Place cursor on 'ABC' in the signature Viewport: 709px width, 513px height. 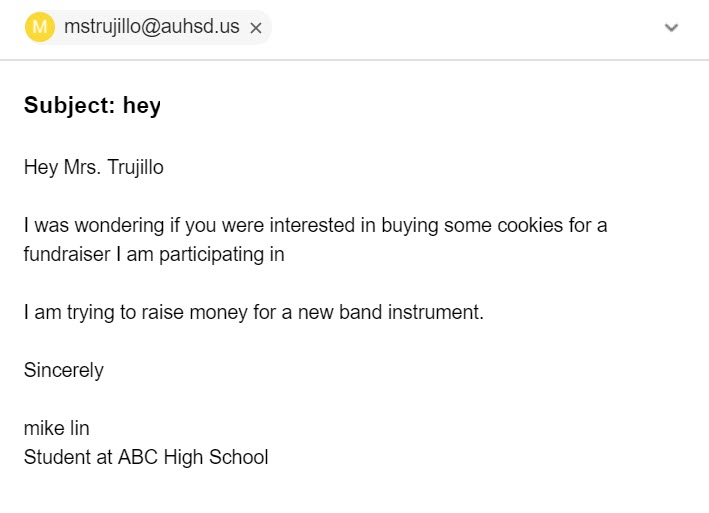[136, 457]
